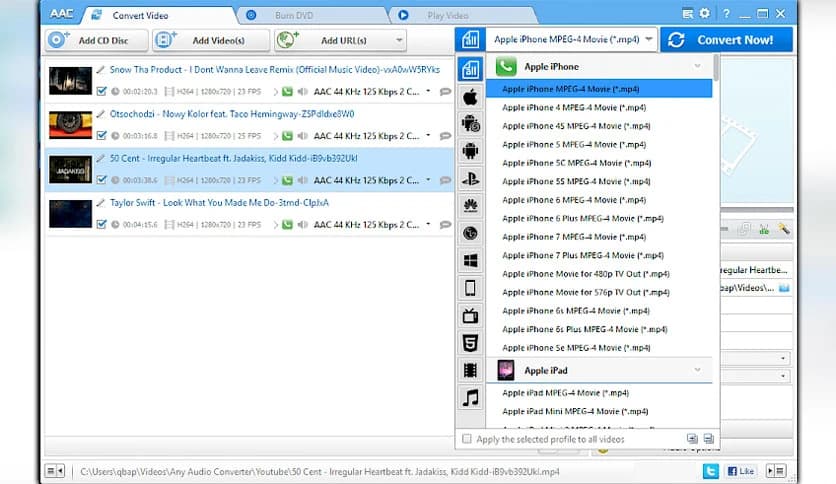Viewport: 836px width, 484px height.
Task: Uncheck Otsochodzi video checkbox
Action: click(x=101, y=135)
